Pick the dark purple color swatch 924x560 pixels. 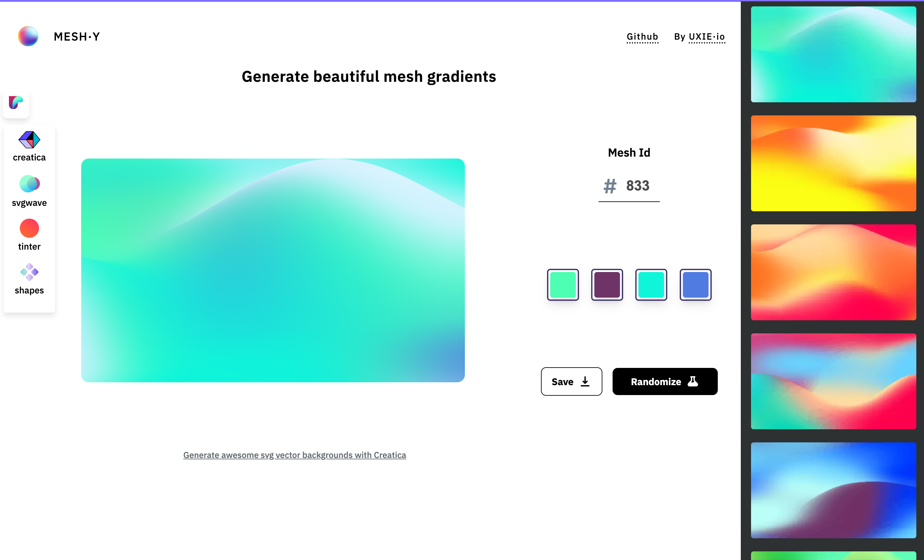607,285
